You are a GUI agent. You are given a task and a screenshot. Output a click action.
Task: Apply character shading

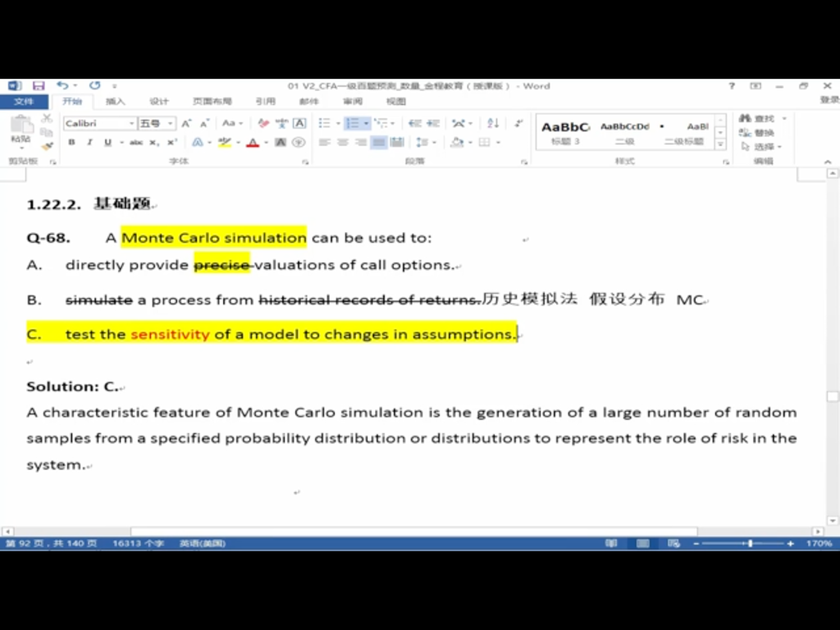coord(281,143)
